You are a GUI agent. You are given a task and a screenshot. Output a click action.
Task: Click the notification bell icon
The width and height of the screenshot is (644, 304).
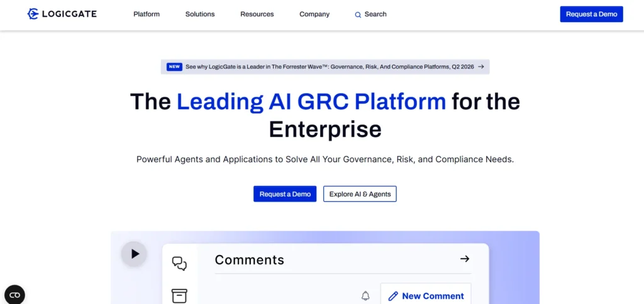[365, 295]
